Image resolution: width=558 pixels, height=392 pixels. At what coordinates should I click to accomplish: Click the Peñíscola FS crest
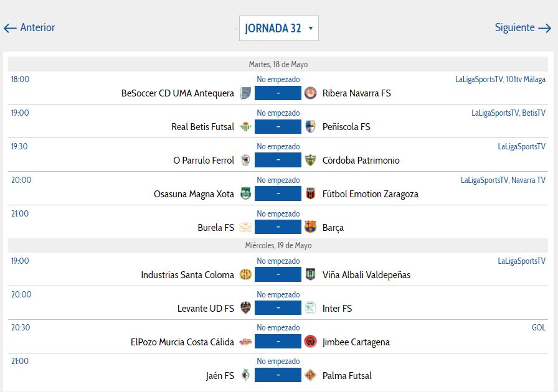(310, 126)
